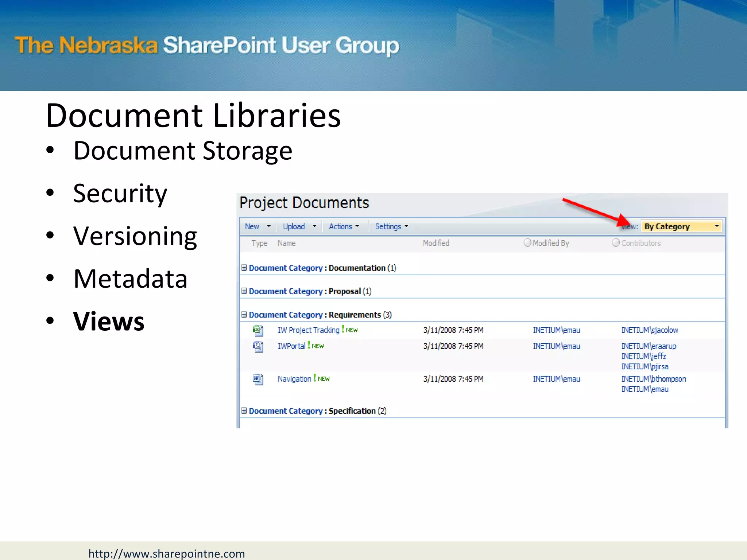
Task: Collapse the Requirements category group
Action: tap(244, 315)
